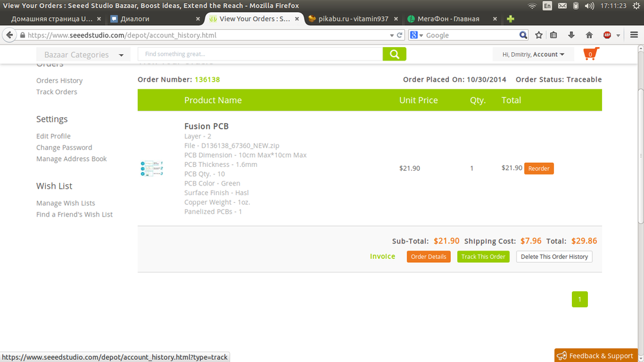
Task: Open the battery indicator
Action: pos(576,6)
